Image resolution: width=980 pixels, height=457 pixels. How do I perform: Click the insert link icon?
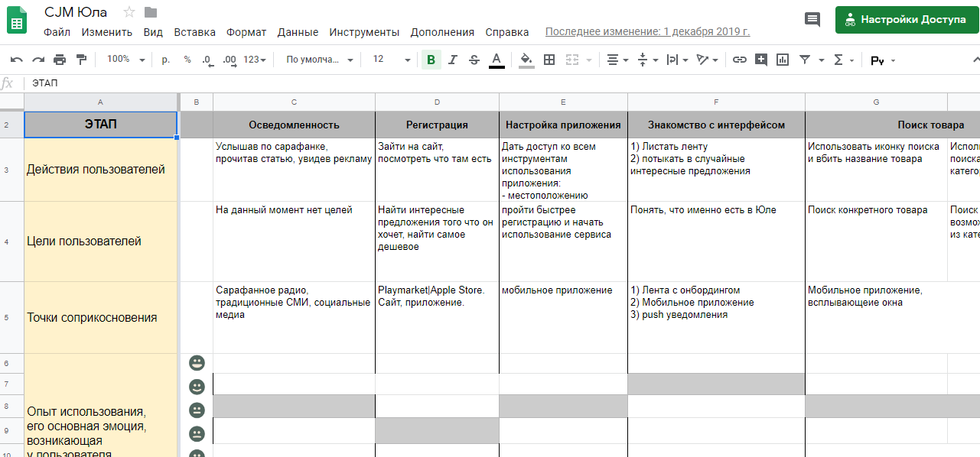(739, 60)
